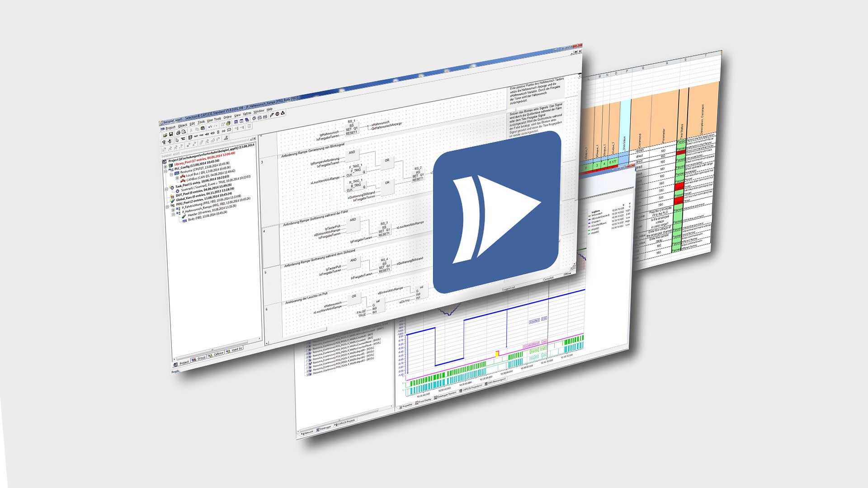Toggle checkbox beside xCounter0Reset BOOL variable
Screen dimensions: 868x488
(307, 357)
